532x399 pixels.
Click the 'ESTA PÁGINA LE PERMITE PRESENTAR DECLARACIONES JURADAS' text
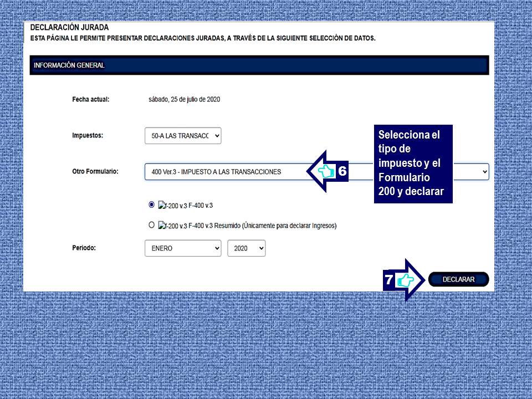tap(127, 38)
